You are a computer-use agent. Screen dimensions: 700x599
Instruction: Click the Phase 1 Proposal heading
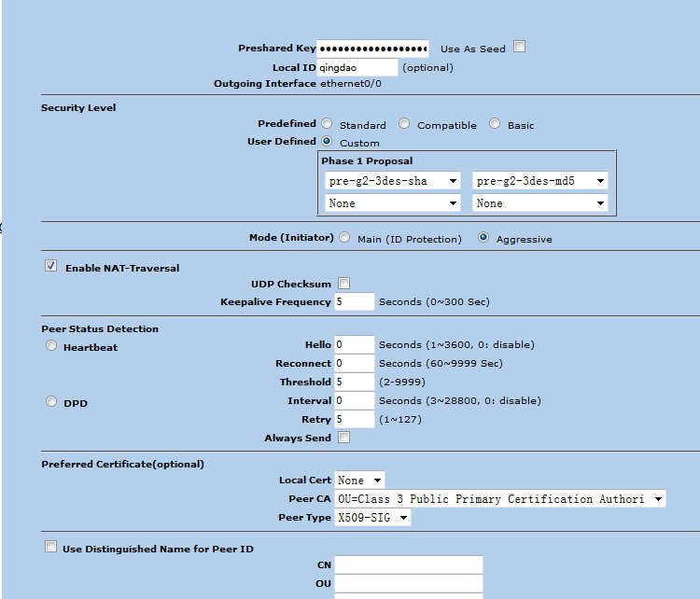click(367, 160)
